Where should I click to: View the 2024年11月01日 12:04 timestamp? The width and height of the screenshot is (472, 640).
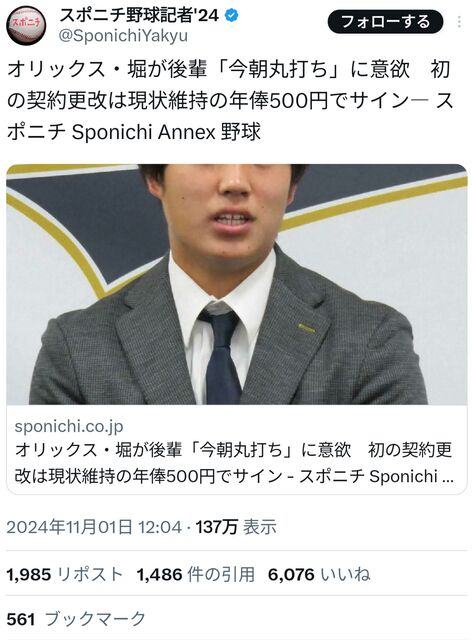[94, 527]
